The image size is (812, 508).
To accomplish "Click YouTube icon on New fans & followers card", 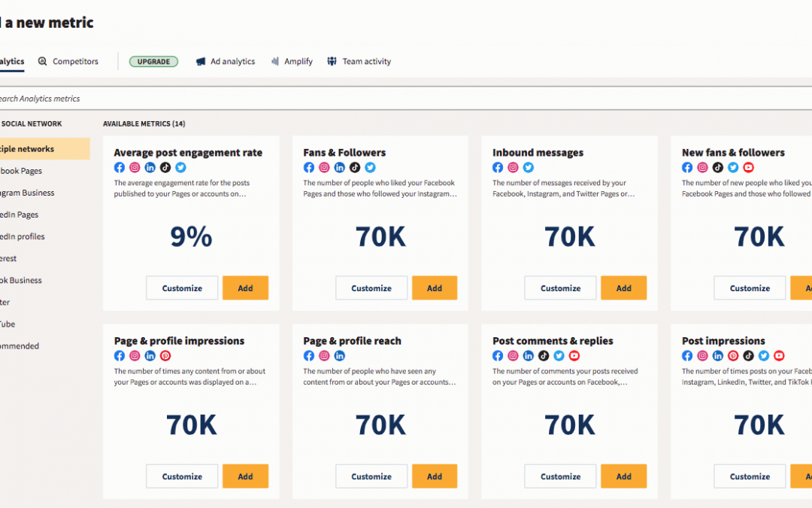I will coord(748,167).
